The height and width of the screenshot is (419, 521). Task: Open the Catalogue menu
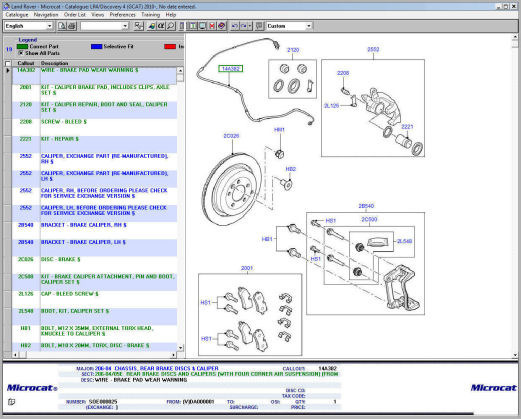pyautogui.click(x=17, y=15)
